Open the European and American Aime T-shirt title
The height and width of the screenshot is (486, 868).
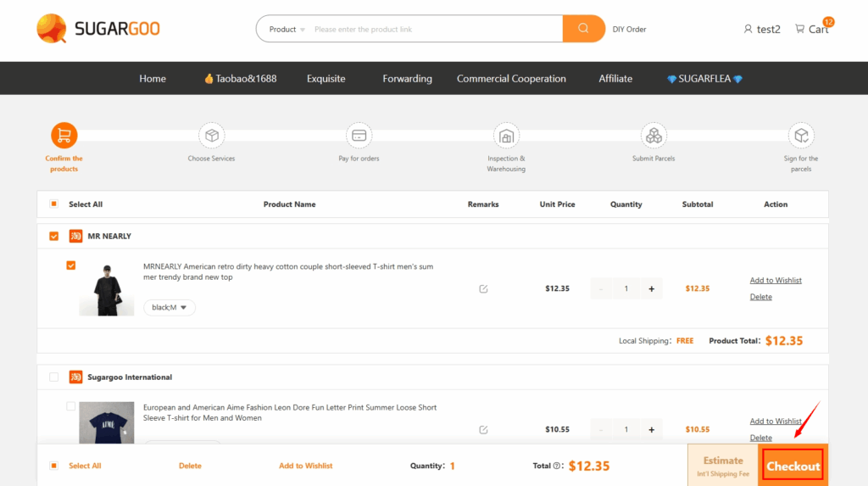tap(290, 412)
